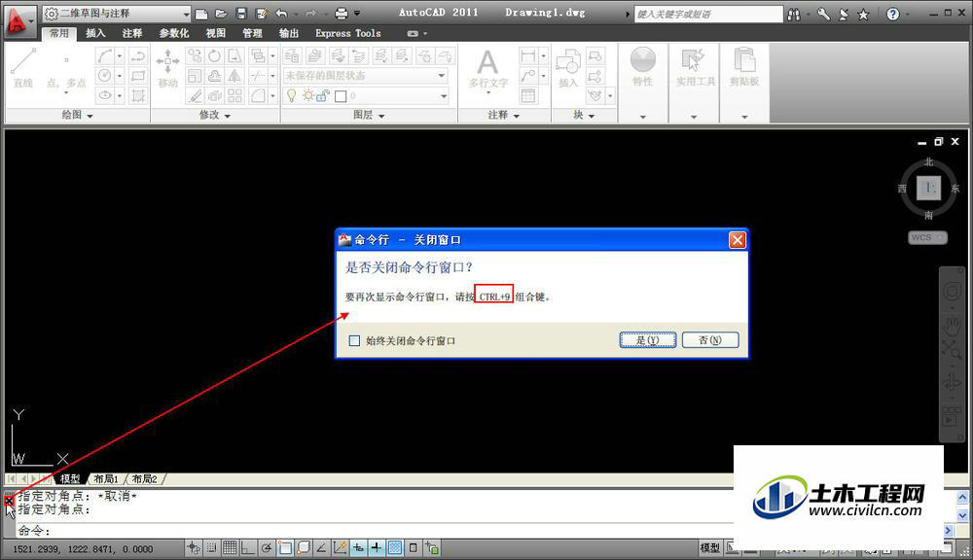The width and height of the screenshot is (973, 560).
Task: Click the Open file icon in the quick access toolbar
Action: click(x=221, y=13)
